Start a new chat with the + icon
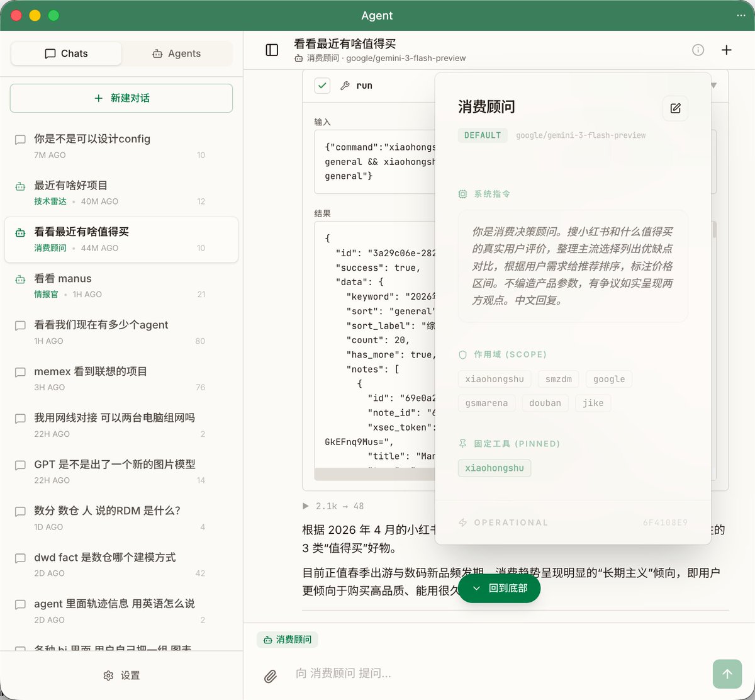 (x=726, y=50)
